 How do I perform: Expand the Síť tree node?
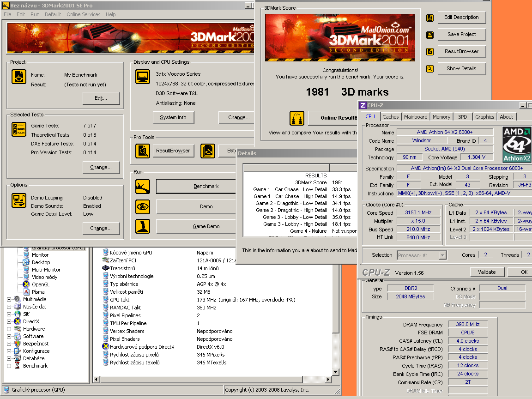[9, 314]
